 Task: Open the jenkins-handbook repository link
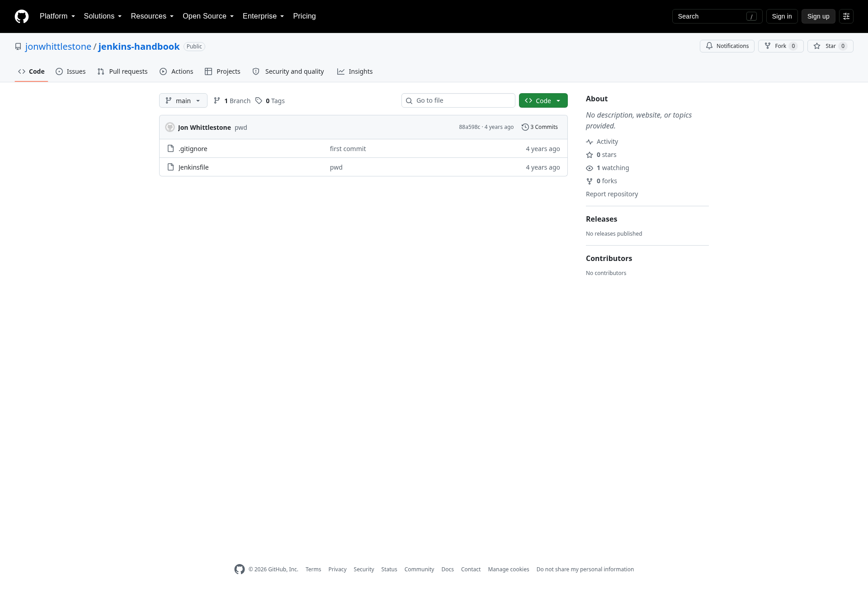point(139,47)
